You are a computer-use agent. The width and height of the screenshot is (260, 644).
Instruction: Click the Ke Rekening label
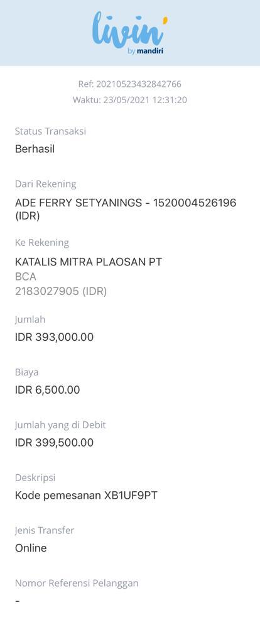pyautogui.click(x=42, y=243)
